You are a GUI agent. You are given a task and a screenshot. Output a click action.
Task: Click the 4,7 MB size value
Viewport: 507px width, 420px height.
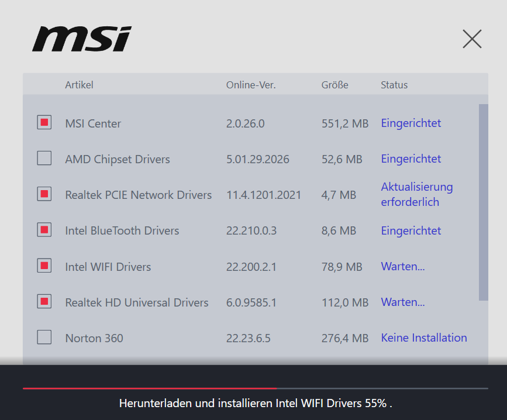click(339, 195)
